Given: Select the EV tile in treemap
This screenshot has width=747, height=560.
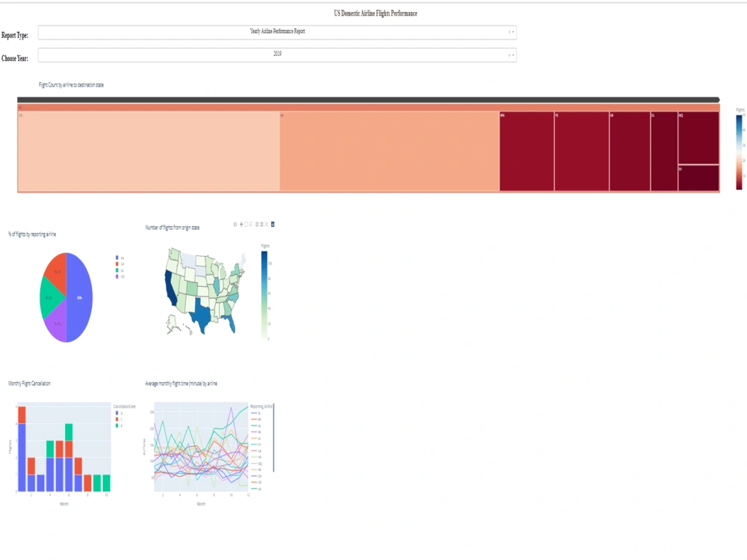Looking at the screenshot, I should [x=698, y=178].
